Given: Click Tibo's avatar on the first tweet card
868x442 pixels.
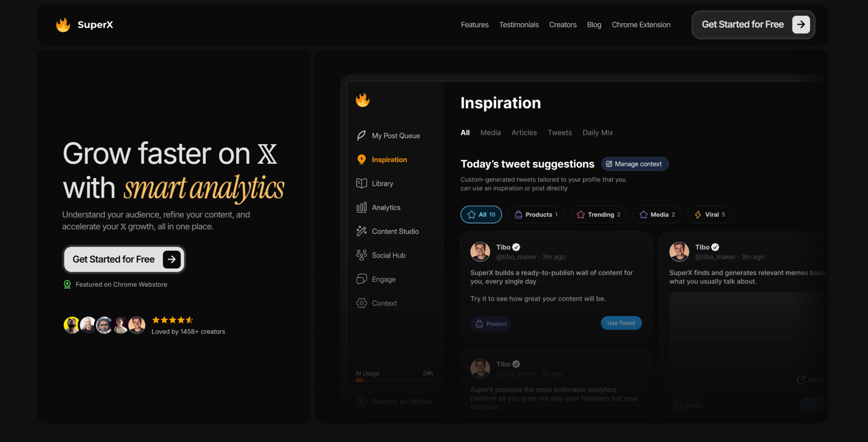Looking at the screenshot, I should (x=480, y=252).
